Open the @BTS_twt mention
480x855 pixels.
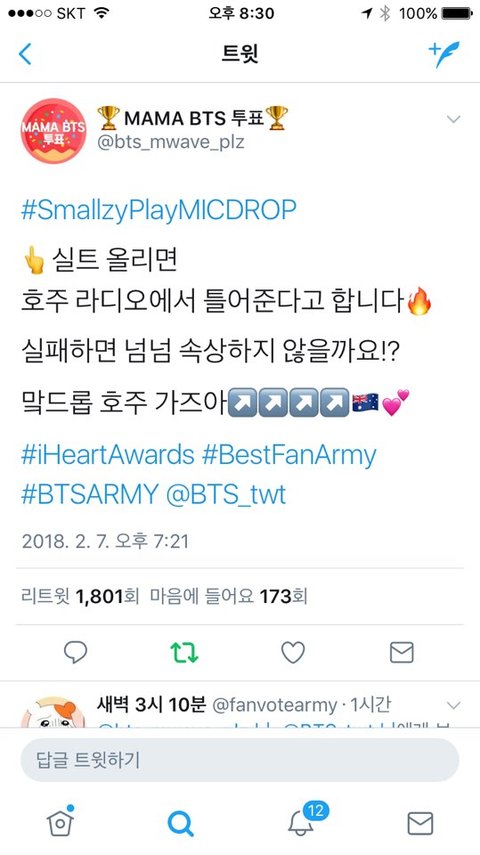coord(226,495)
